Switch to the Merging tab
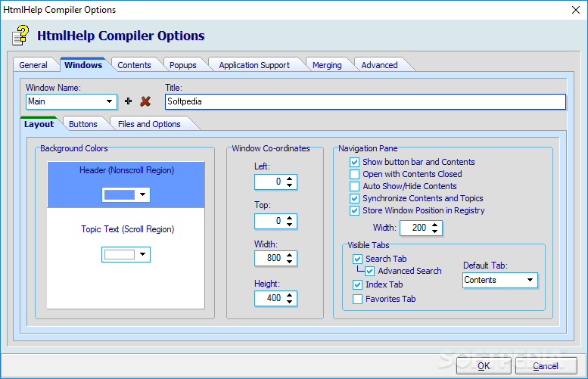This screenshot has height=379, width=588. click(327, 65)
